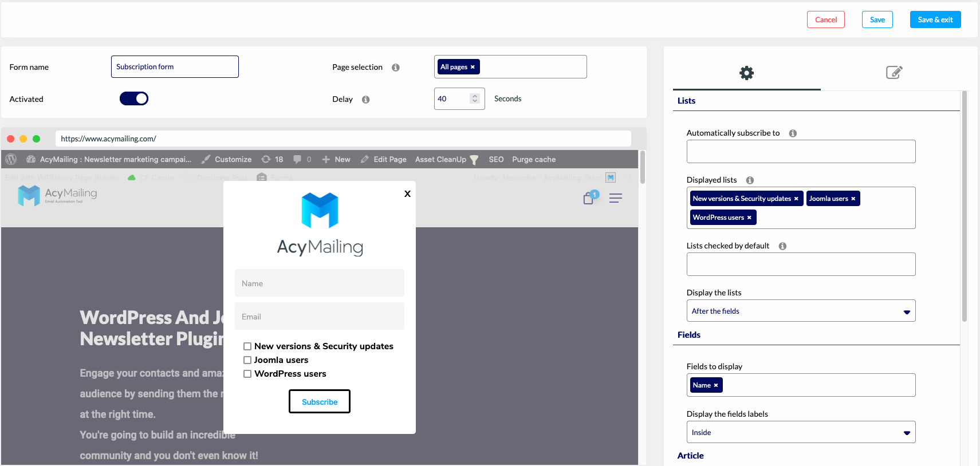Click the Customize brush item
Image resolution: width=980 pixels, height=466 pixels.
click(x=226, y=159)
